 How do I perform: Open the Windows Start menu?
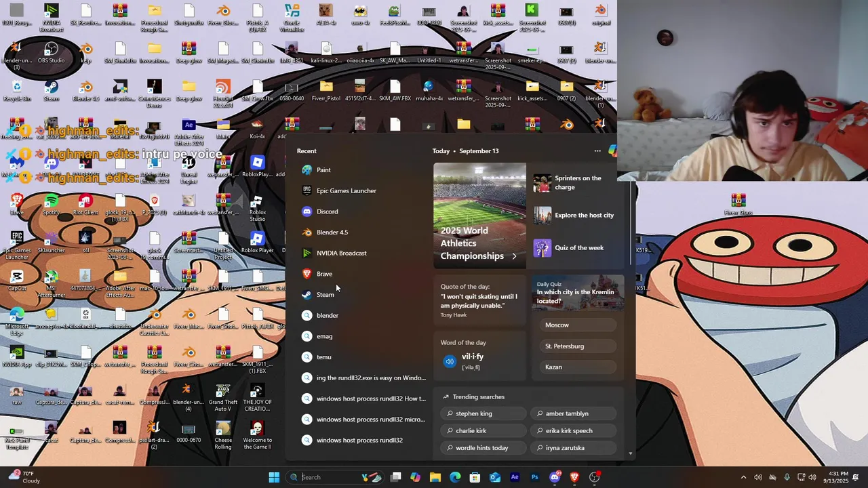(274, 477)
